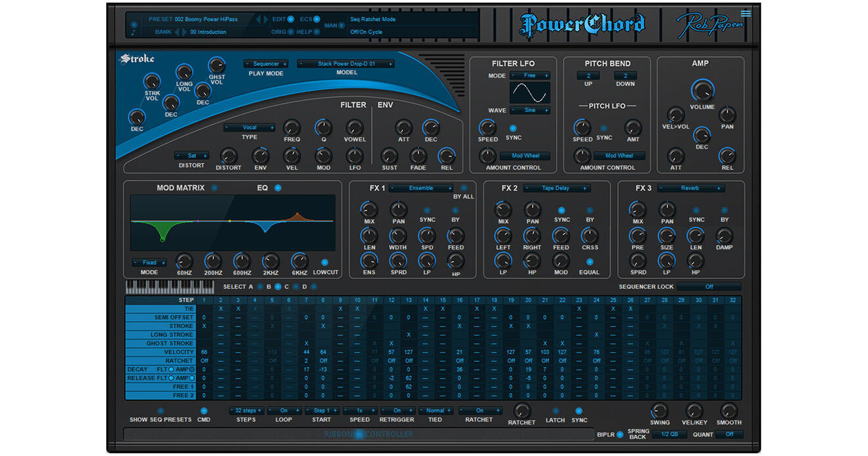Open the Filter LFO WAVE Sine dropdown
This screenshot has width=868, height=456.
click(x=530, y=111)
